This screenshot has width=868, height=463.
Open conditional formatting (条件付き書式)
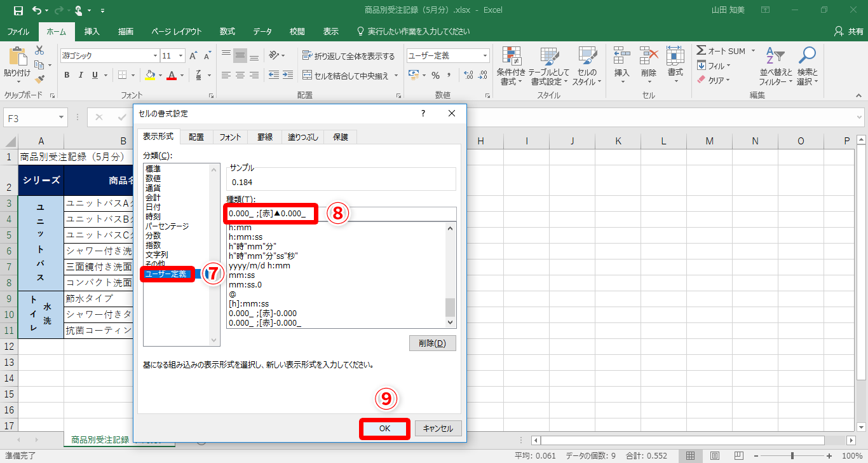[511, 66]
